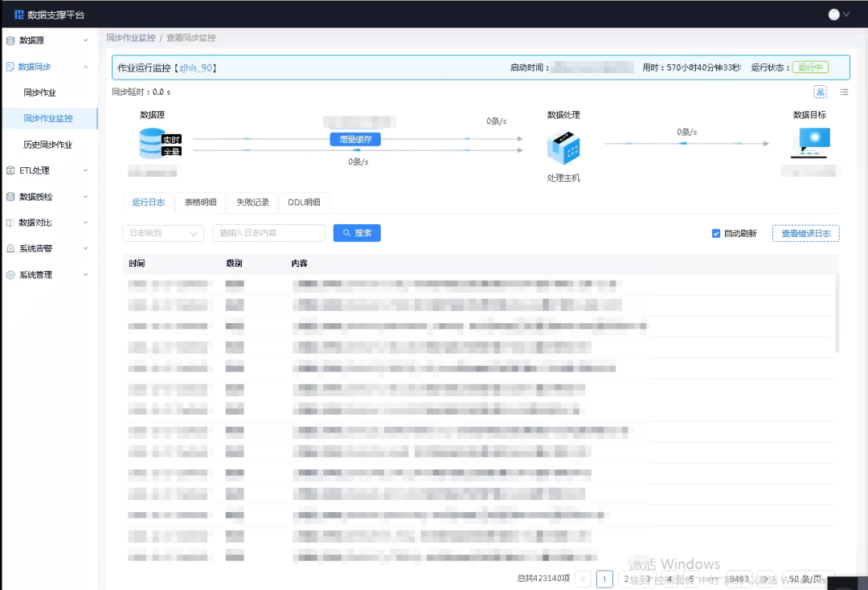This screenshot has width=868, height=590.
Task: Click the log table vertical scrollbar
Action: (x=837, y=313)
